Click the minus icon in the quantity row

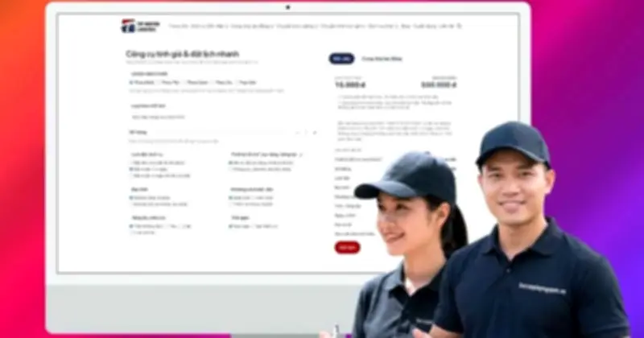pos(298,132)
